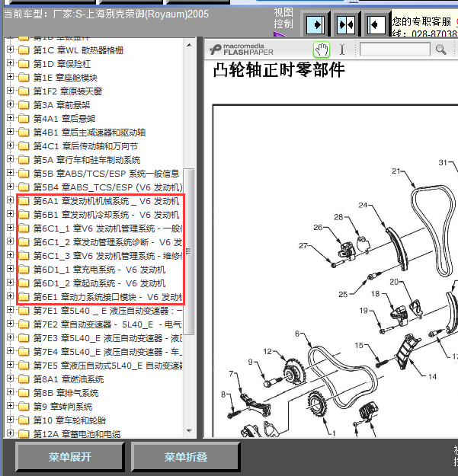458x476 pixels.
Task: Click the tree panel scroll-down arrow
Action: (189, 431)
